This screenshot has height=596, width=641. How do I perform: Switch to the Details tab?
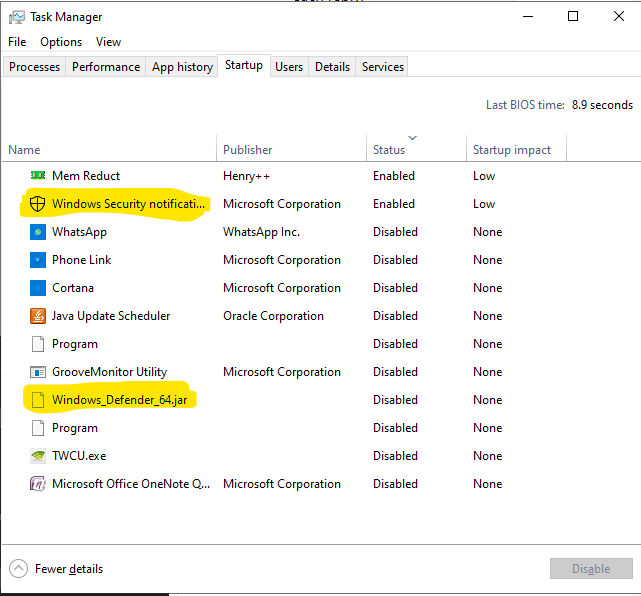(332, 67)
